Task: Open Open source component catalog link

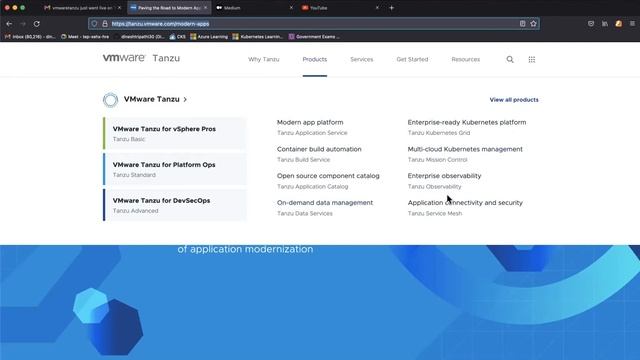Action: pyautogui.click(x=328, y=176)
